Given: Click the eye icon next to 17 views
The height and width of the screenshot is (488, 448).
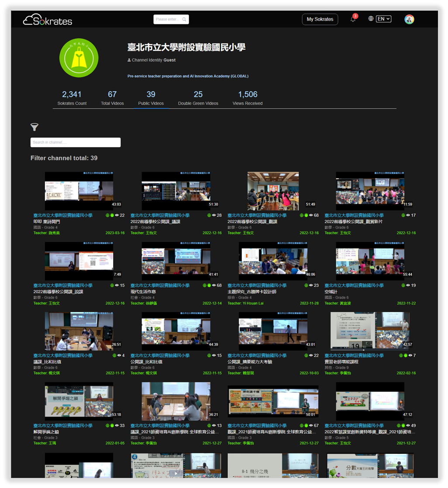Looking at the screenshot, I should click(x=408, y=215).
